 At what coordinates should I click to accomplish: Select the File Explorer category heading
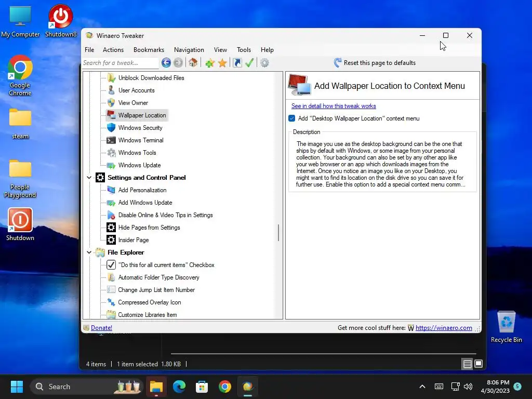tap(126, 252)
